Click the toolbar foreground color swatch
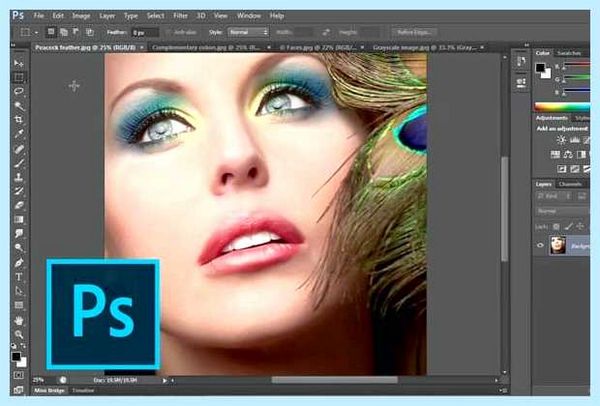 (x=16, y=356)
